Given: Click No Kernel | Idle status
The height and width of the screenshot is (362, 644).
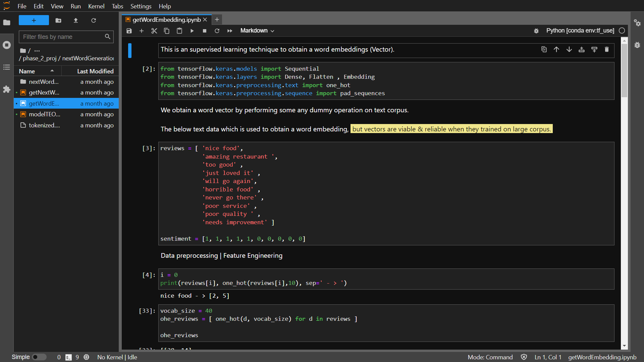Looking at the screenshot, I should click(117, 357).
